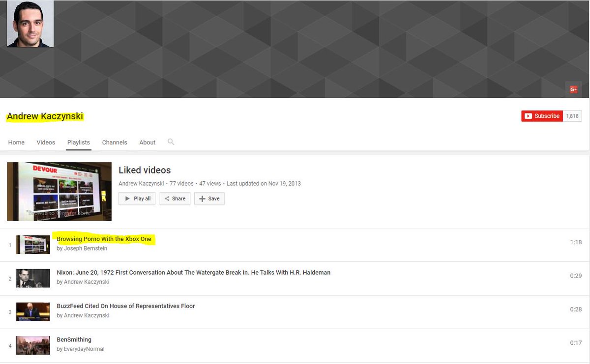This screenshot has width=590, height=364.
Task: Click the 1,818 subscriber count
Action: click(x=572, y=116)
